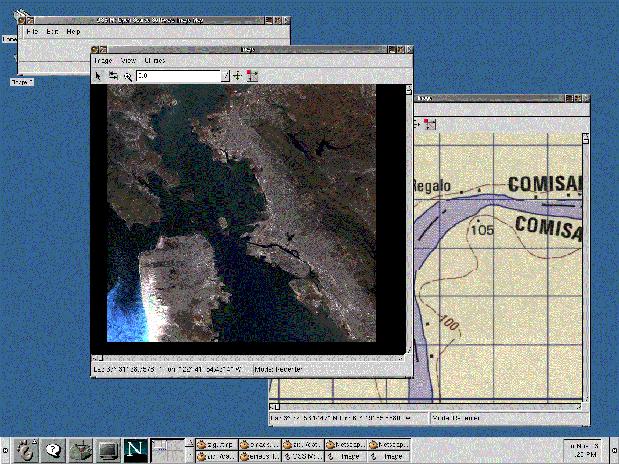Collapse the panel using left edge arrow
This screenshot has width=619, height=464.
[x=5, y=451]
